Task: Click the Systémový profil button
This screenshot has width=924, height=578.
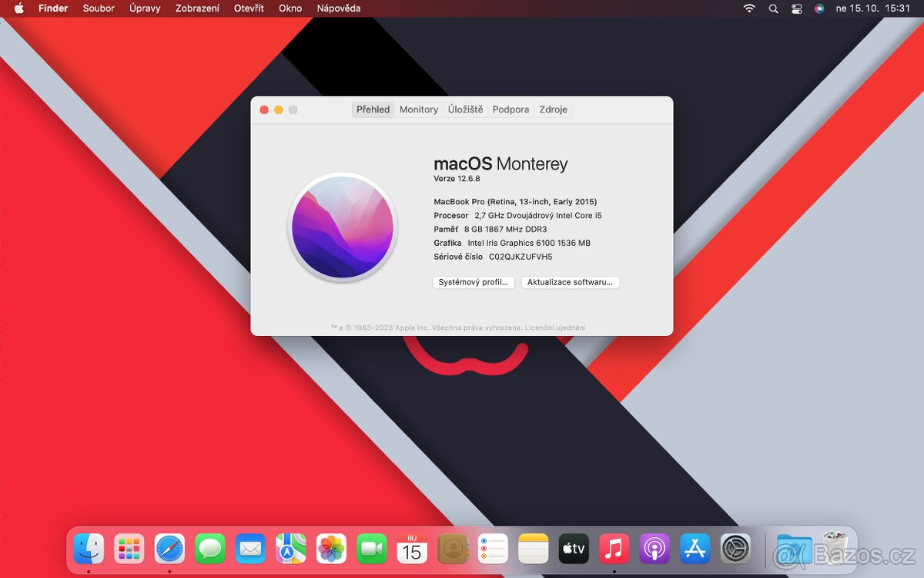Action: point(474,282)
